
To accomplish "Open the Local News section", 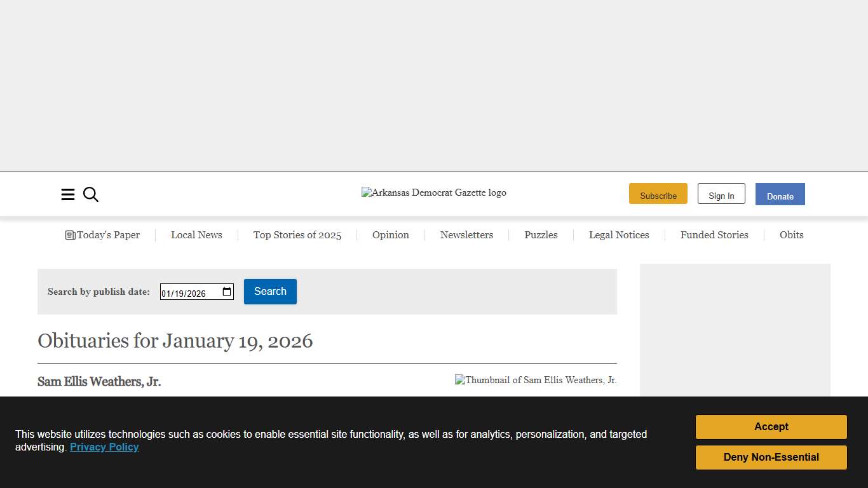I will [x=196, y=235].
